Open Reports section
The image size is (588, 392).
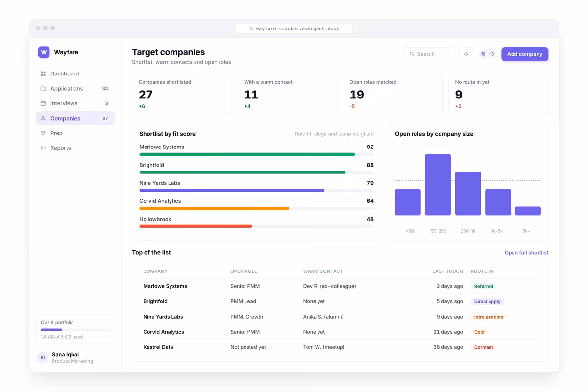pos(75,148)
